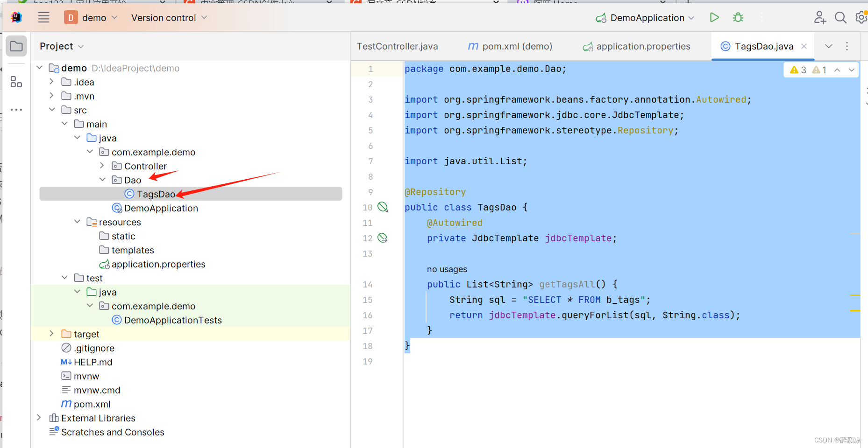868x448 pixels.
Task: Click the IntelliJ IDEA logo icon
Action: [16, 18]
